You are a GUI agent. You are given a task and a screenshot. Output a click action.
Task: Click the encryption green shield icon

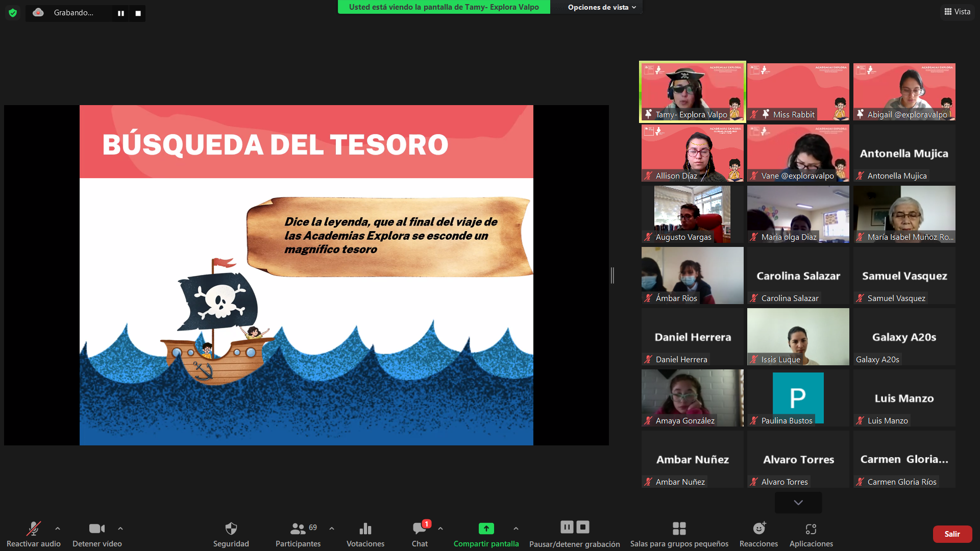(13, 13)
